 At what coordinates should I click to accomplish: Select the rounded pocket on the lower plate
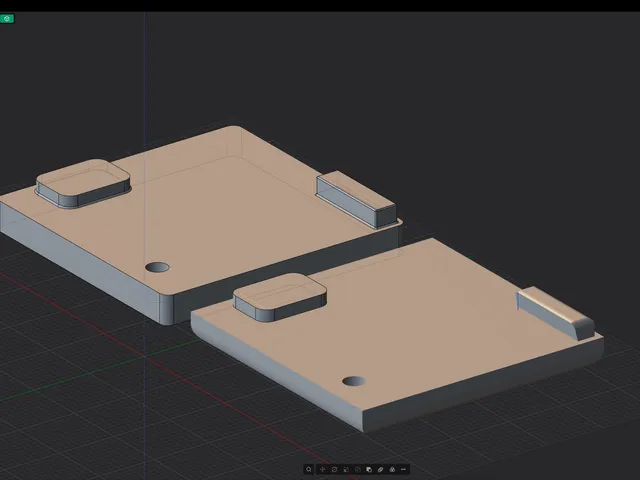(x=280, y=297)
